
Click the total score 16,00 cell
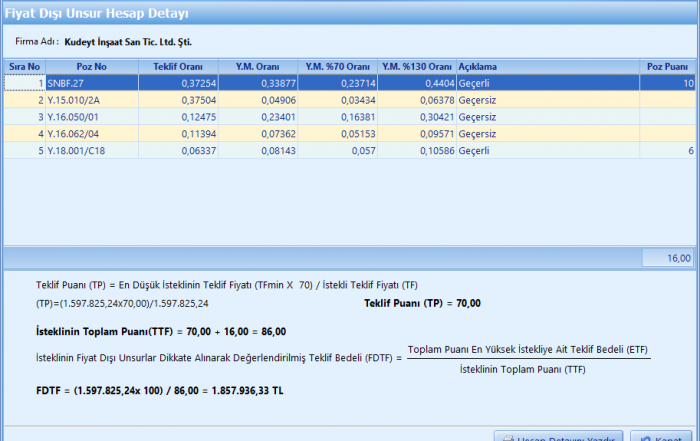[667, 258]
